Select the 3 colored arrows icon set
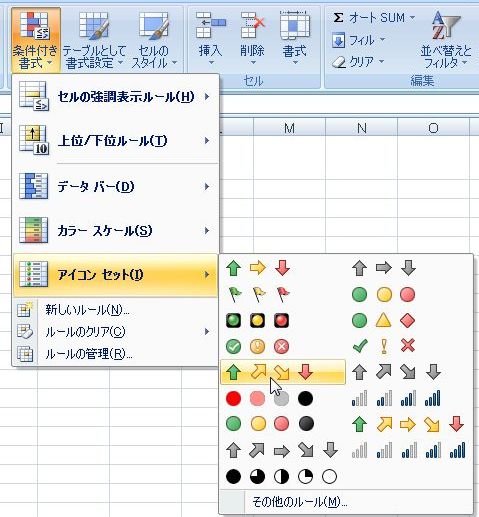Viewport: 479px width, 517px height. (x=257, y=268)
